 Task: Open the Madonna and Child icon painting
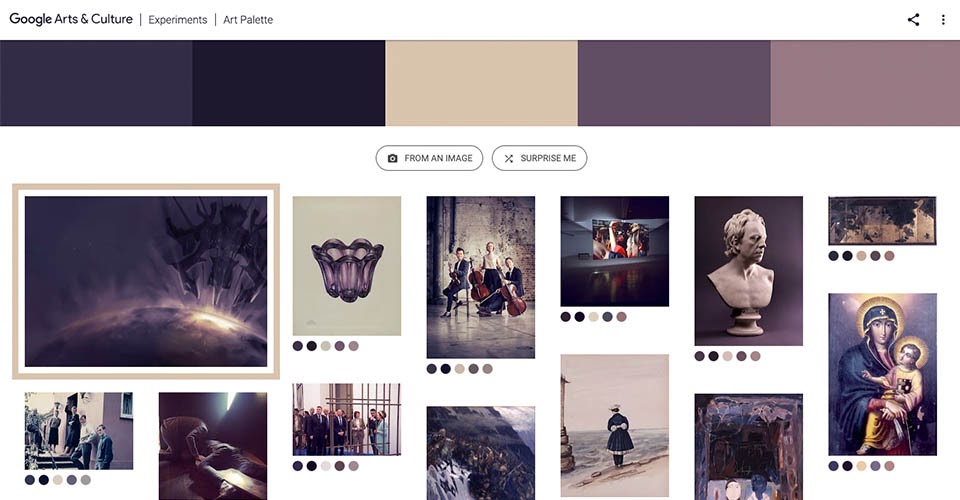click(x=882, y=375)
